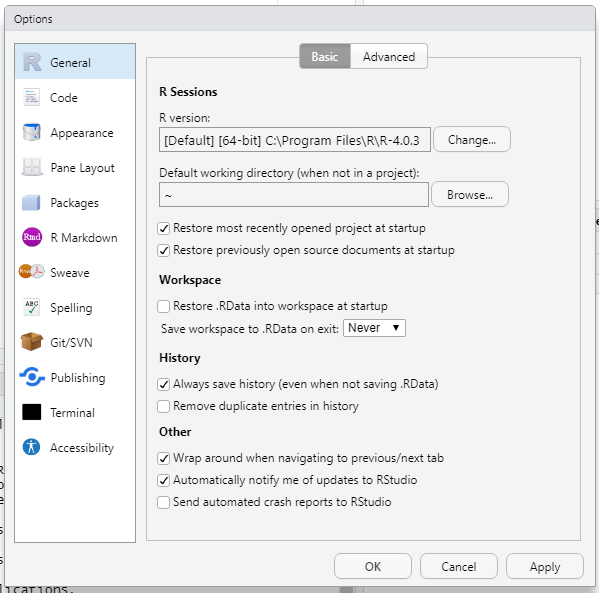The image size is (599, 593).
Task: Uncheck Restore previously open source documents
Action: tap(164, 251)
